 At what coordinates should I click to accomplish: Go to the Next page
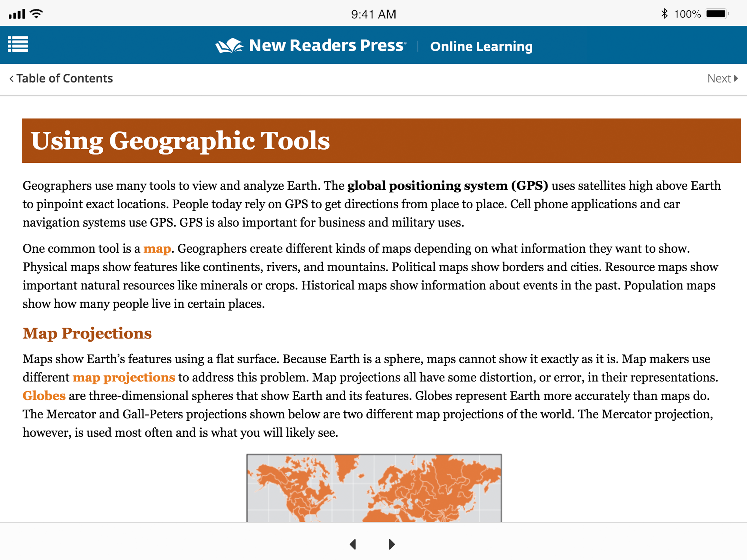(722, 78)
